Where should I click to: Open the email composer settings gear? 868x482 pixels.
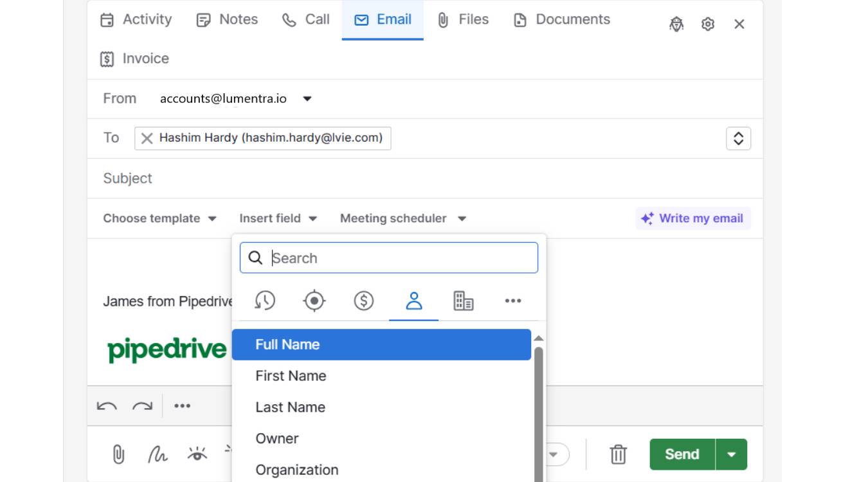click(x=708, y=24)
